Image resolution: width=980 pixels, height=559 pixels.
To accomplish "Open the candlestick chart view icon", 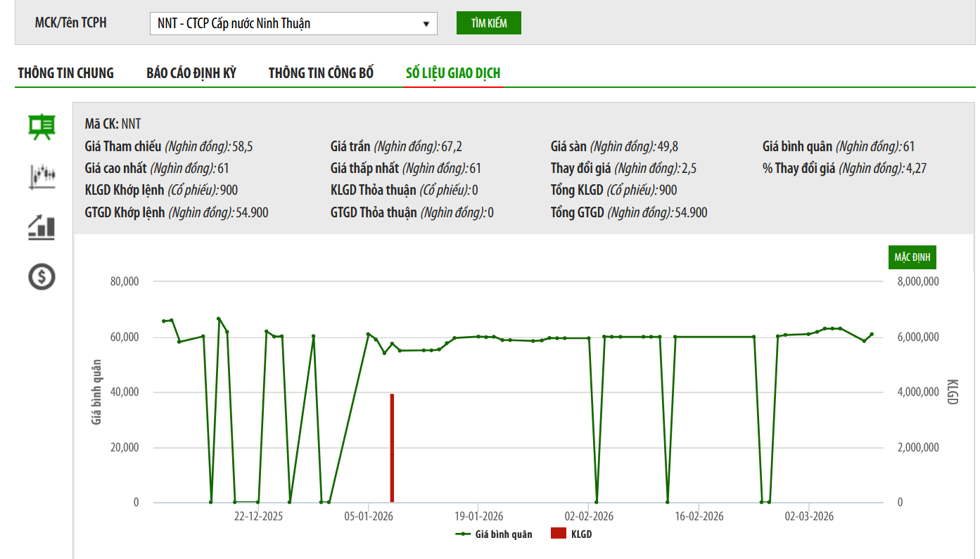I will click(42, 176).
